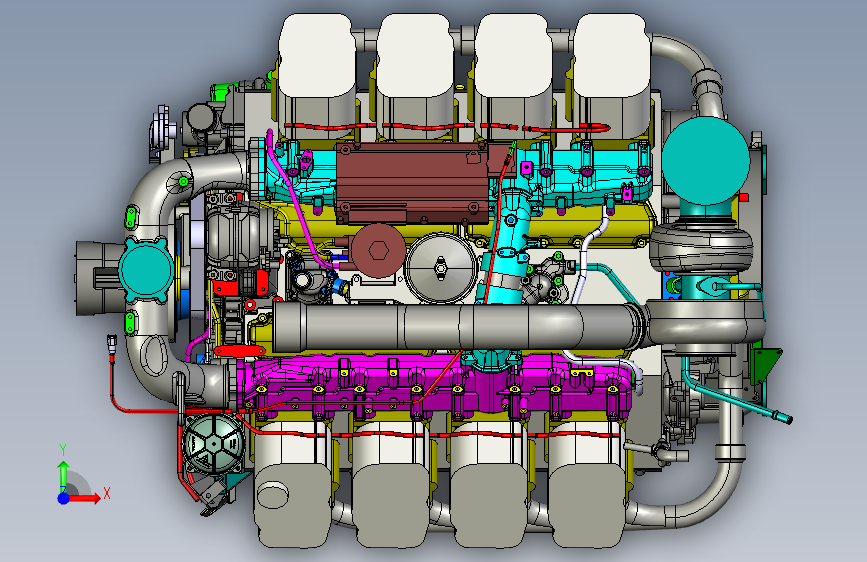Click the green Y axis arrow of the triad

(64, 475)
